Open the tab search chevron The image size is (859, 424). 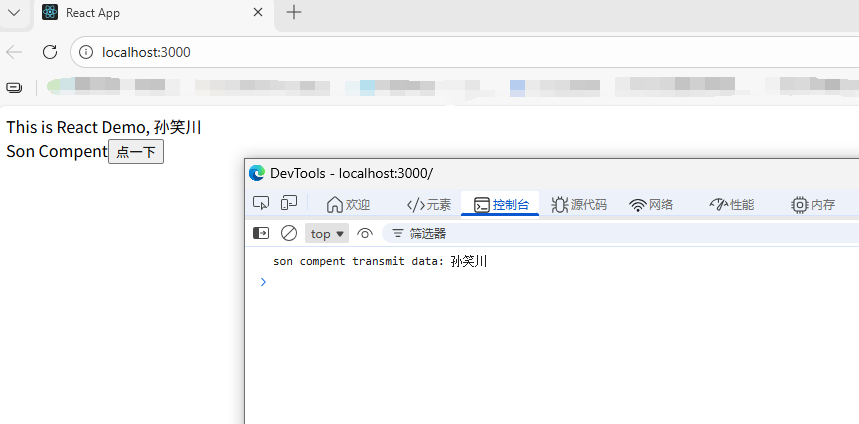coord(14,12)
